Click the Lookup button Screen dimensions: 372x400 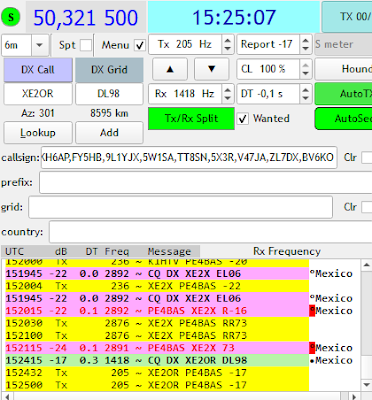[38, 133]
